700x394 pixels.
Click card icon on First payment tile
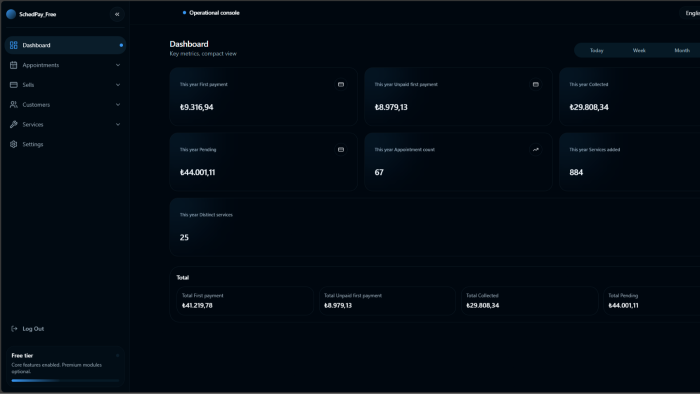point(341,84)
